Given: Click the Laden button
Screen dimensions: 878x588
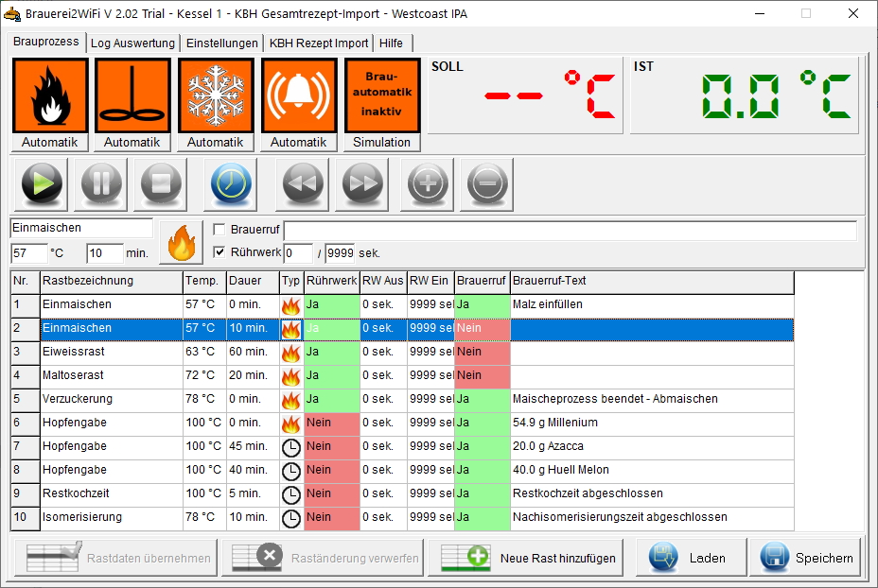Looking at the screenshot, I should pos(690,558).
